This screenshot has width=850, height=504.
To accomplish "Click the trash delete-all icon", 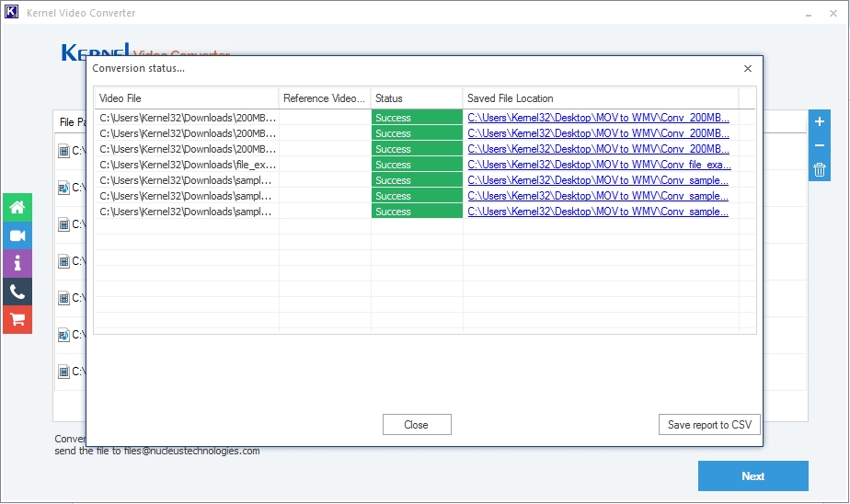I will click(x=819, y=169).
